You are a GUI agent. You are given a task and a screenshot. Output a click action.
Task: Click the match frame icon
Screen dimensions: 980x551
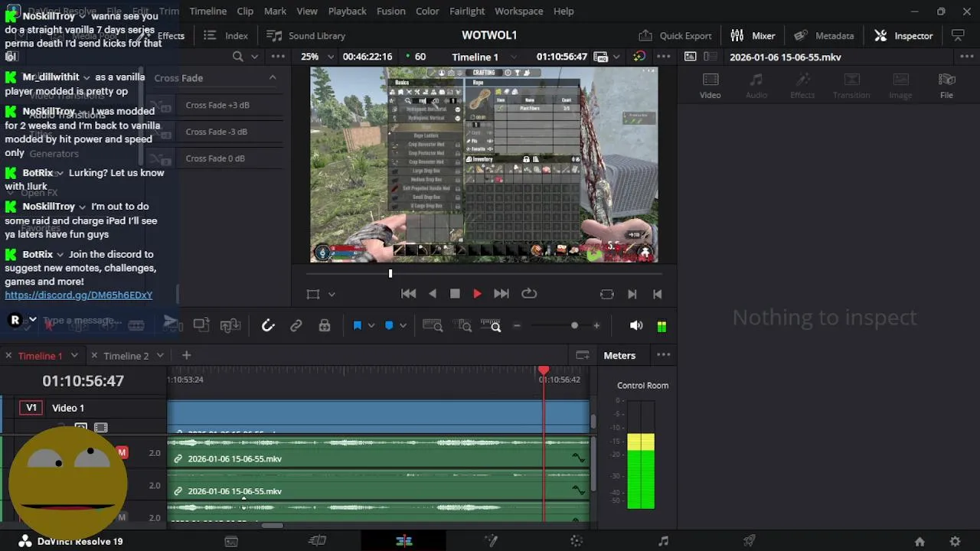(607, 294)
